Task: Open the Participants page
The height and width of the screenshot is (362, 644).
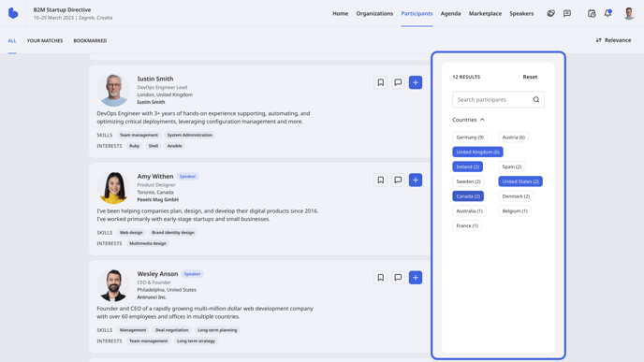Action: (x=417, y=13)
